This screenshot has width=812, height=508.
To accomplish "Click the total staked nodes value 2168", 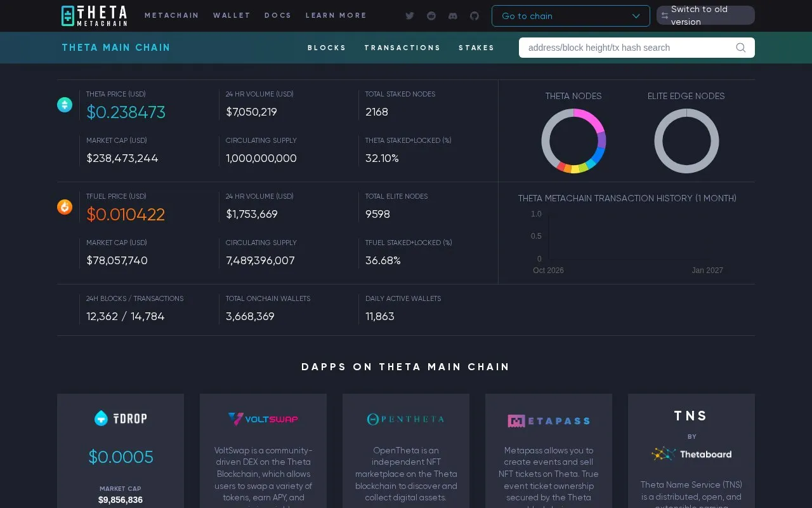I will click(x=377, y=112).
